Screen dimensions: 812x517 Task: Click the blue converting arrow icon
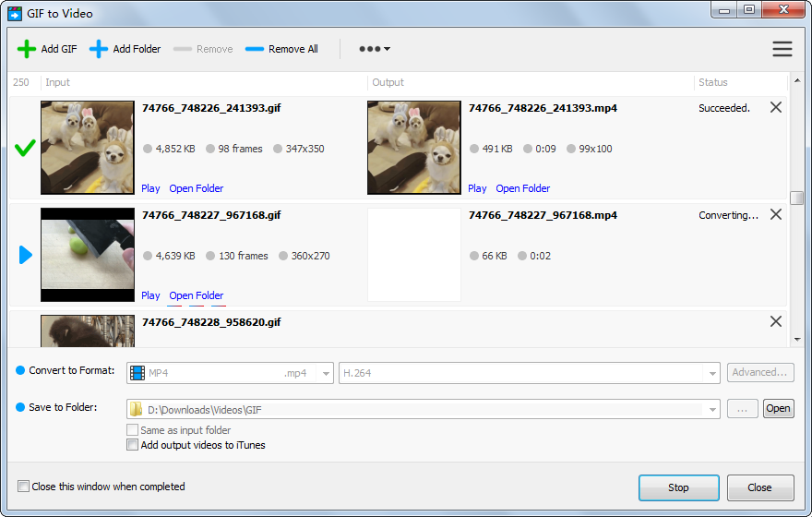coord(26,255)
